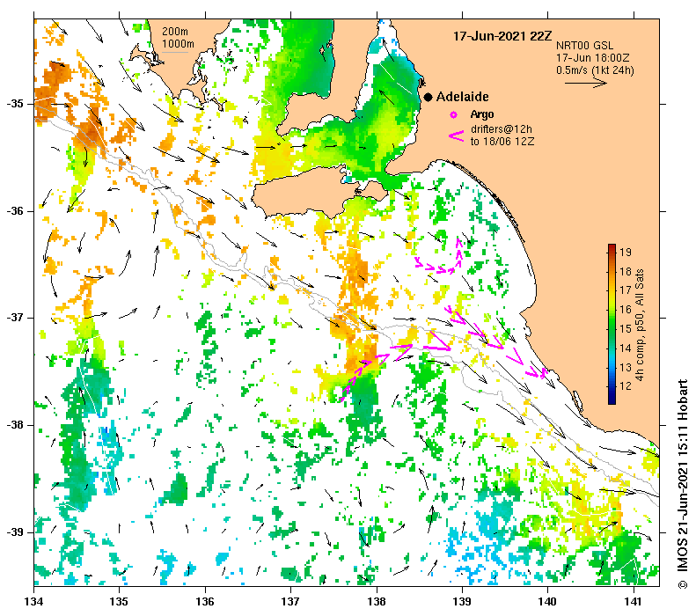Click the '17-Jun 18:00Z' velocity timestamp
The image size is (696, 616).
tap(592, 58)
